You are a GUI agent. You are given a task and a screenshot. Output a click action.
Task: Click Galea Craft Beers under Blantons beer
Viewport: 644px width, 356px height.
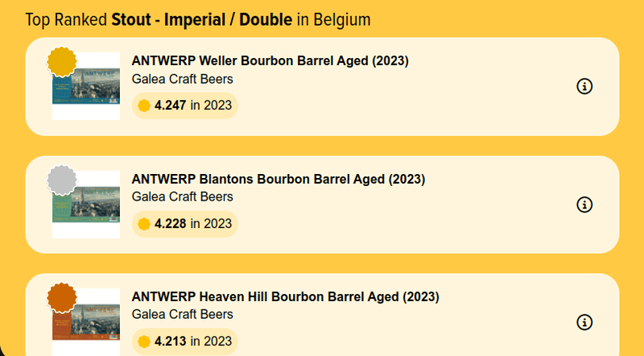point(182,197)
